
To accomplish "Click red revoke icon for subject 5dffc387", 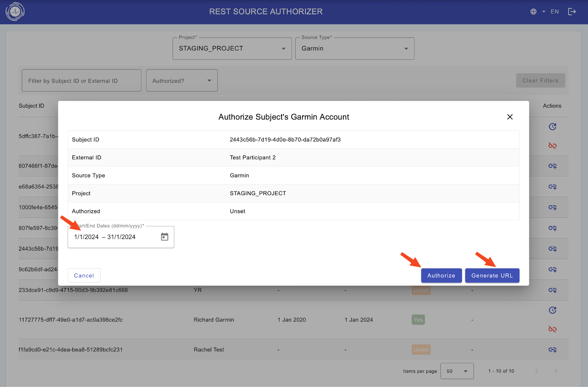I will (x=552, y=146).
